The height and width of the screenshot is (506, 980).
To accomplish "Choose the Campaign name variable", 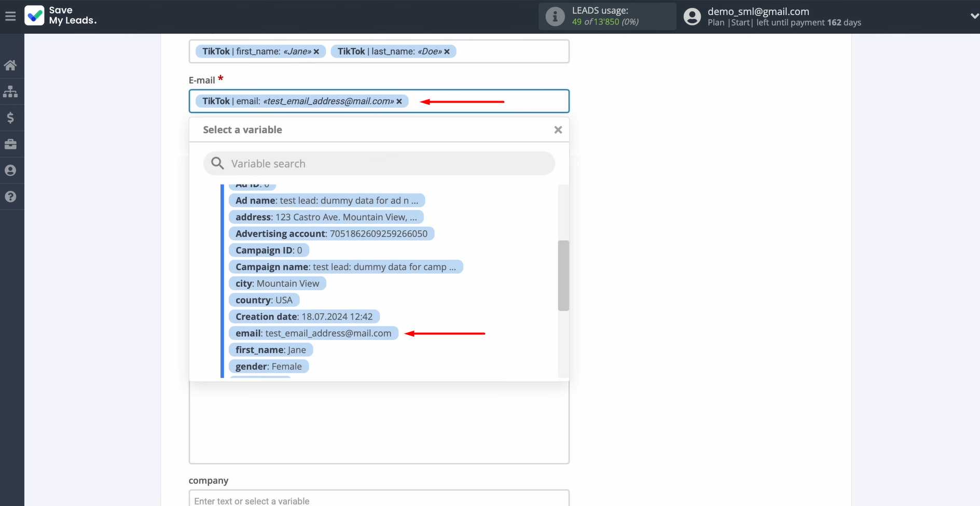I will click(345, 267).
